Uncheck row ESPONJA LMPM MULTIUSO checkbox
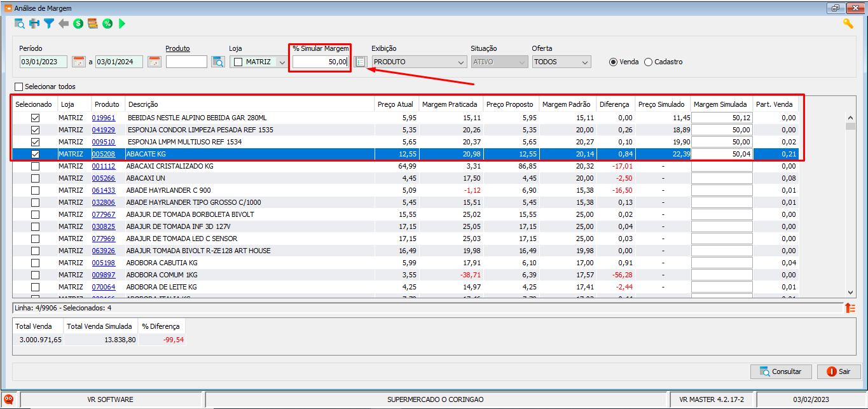Viewport: 868px width, 409px height. pos(35,142)
